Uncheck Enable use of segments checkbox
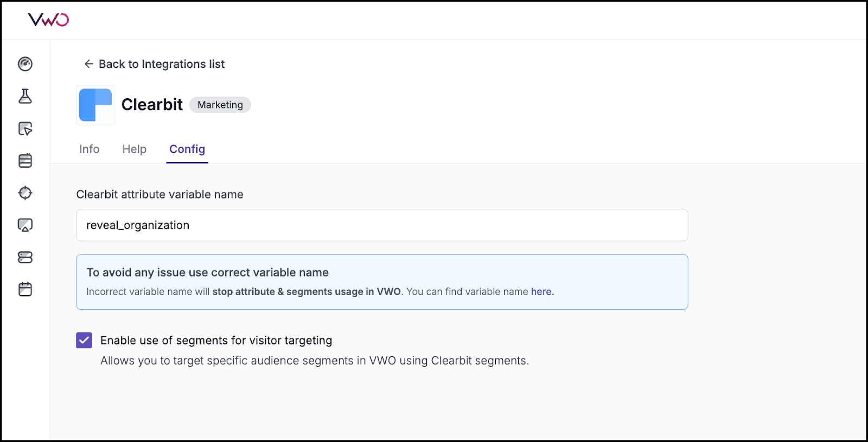 pos(84,341)
